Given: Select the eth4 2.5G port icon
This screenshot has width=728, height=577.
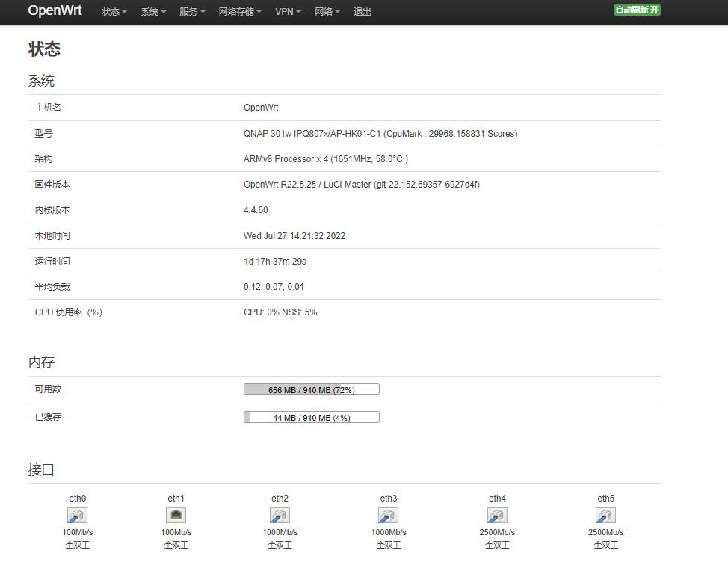Looking at the screenshot, I should click(497, 515).
